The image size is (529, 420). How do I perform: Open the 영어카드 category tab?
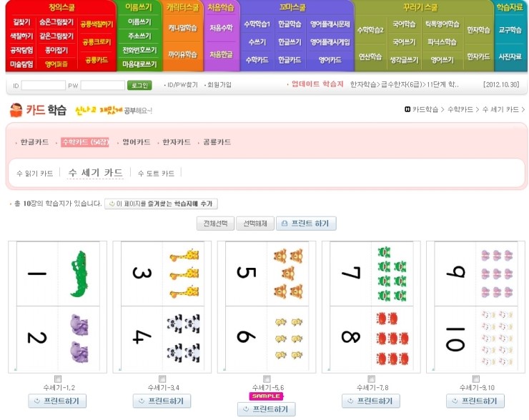click(x=136, y=142)
